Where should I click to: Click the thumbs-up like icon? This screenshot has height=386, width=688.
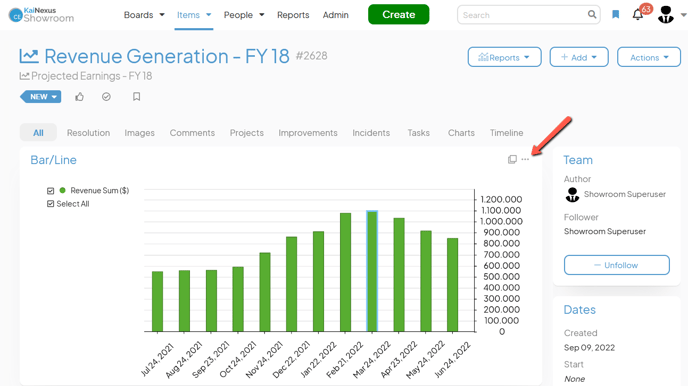[79, 97]
